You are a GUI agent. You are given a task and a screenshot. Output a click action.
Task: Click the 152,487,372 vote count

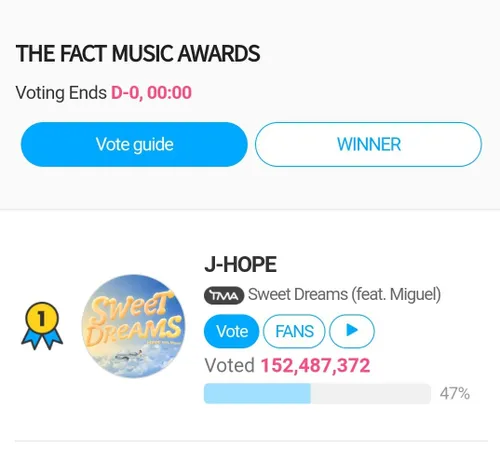315,365
